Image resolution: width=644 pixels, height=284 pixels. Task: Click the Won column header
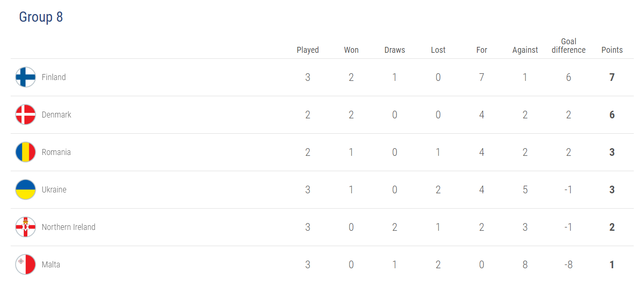click(351, 50)
